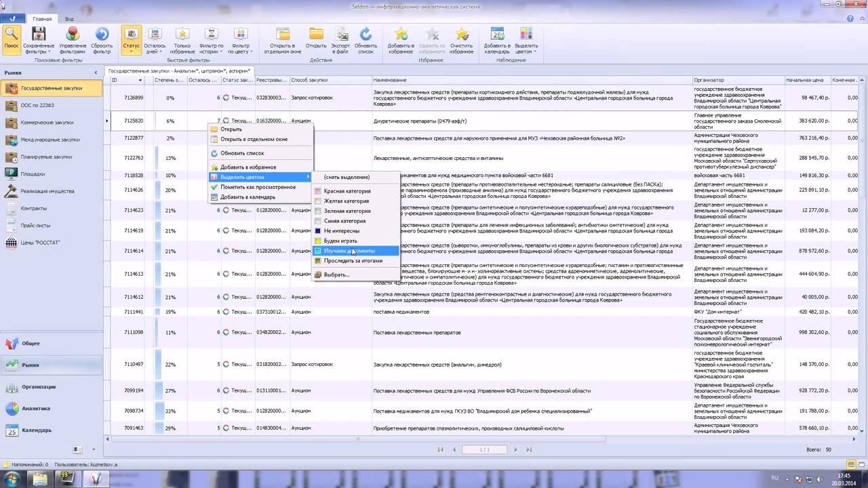Click Добавить в избранное ribbon star
This screenshot has width=868, height=488.
(401, 40)
